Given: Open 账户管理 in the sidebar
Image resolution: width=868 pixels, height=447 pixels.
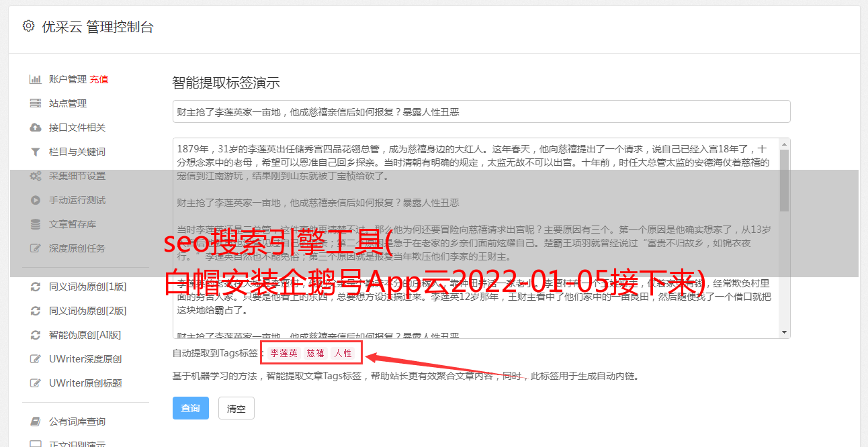Looking at the screenshot, I should coord(68,79).
